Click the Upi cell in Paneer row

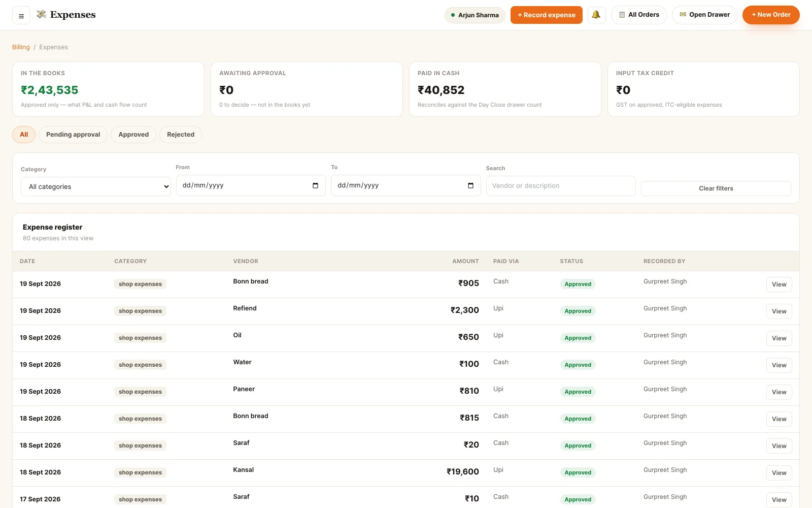tap(498, 389)
